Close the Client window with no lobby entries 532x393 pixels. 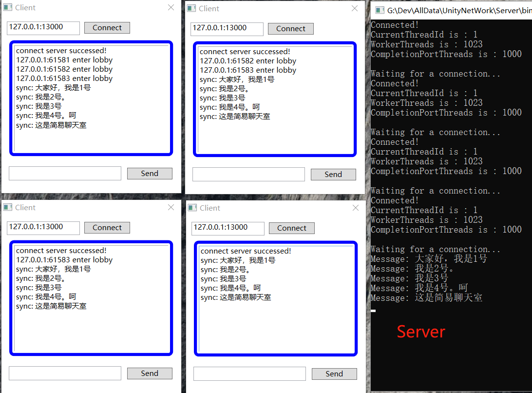pos(356,208)
